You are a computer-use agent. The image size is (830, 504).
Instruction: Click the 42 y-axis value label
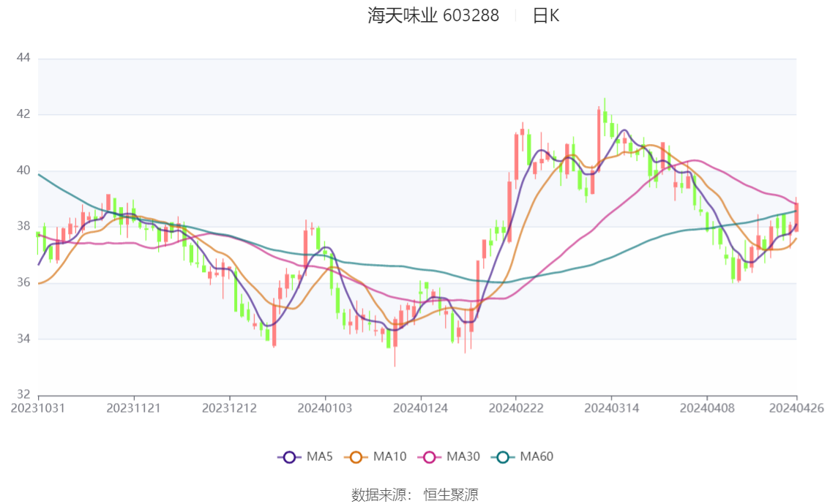click(23, 114)
